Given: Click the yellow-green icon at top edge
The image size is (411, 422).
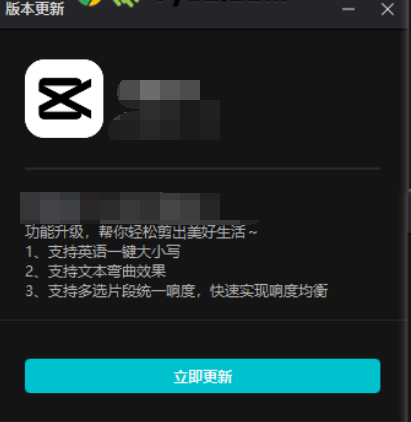Looking at the screenshot, I should pyautogui.click(x=89, y=3).
